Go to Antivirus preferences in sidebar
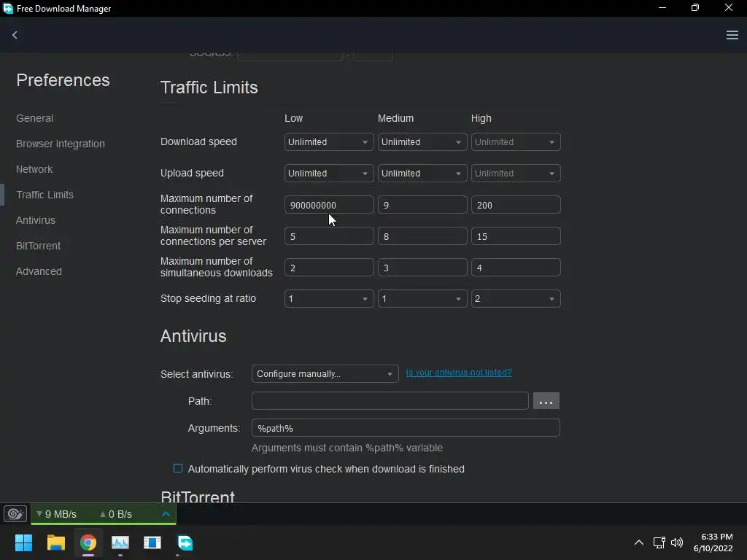 [x=36, y=220]
